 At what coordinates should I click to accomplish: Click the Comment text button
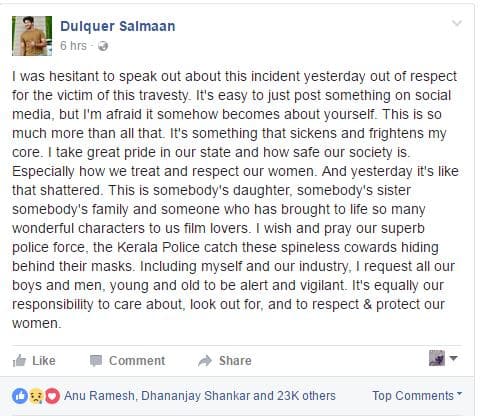(137, 361)
